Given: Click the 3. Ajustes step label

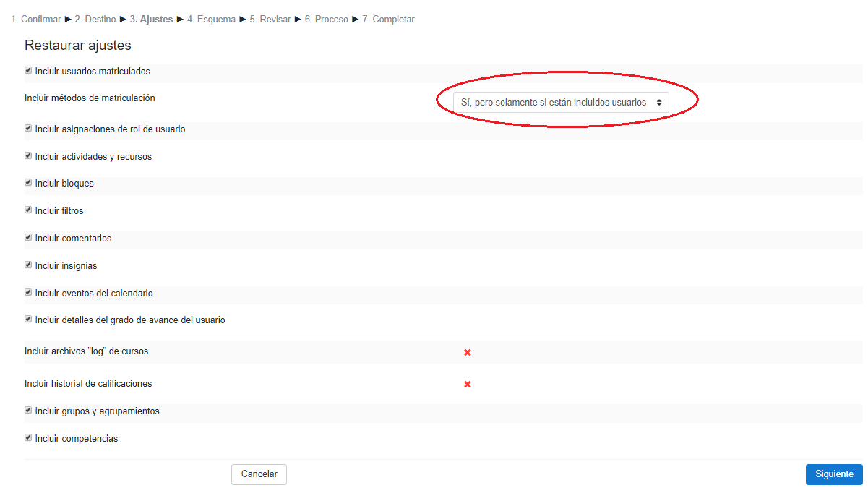Looking at the screenshot, I should click(152, 20).
